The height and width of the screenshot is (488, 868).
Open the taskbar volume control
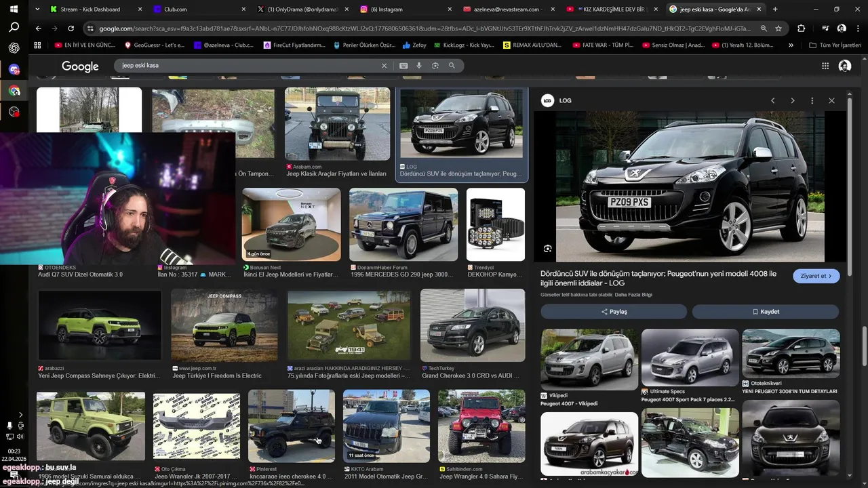pyautogui.click(x=20, y=437)
